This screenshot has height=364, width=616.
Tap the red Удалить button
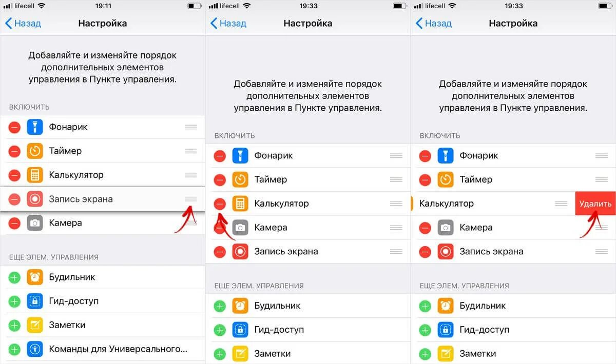tap(595, 204)
